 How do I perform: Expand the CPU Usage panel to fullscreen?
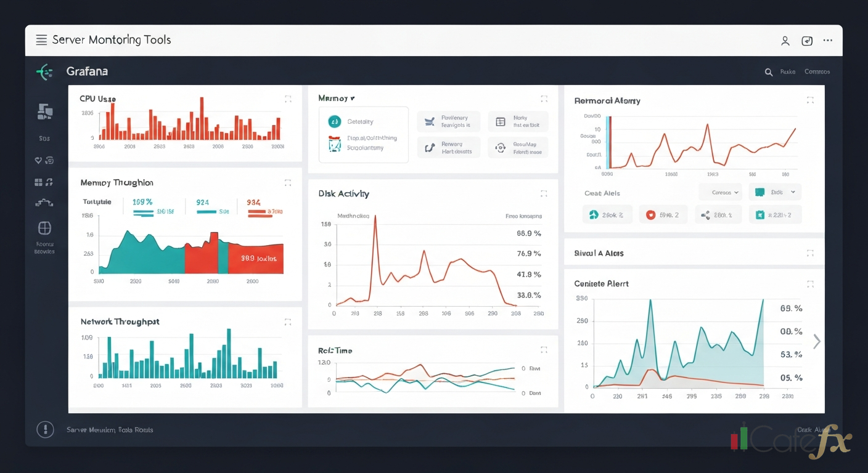287,99
